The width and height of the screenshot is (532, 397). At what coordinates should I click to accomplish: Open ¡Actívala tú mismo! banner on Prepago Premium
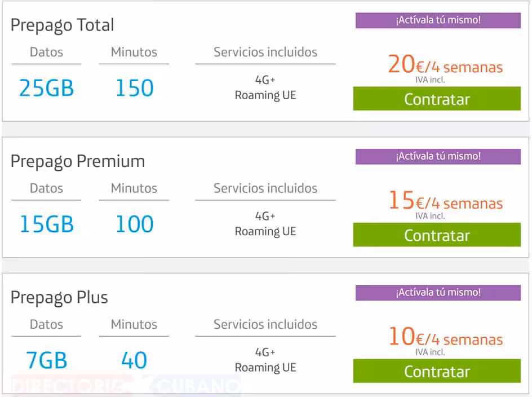click(x=438, y=156)
